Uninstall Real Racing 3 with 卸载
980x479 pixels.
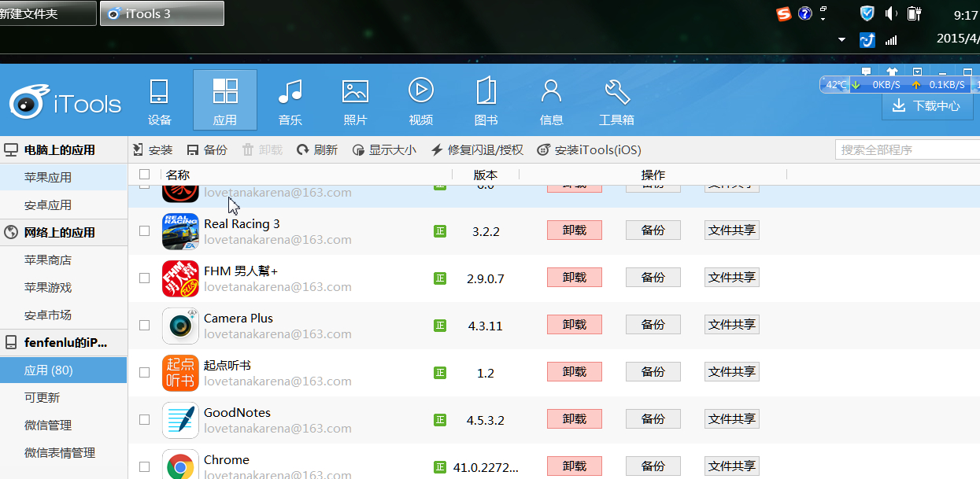[575, 230]
